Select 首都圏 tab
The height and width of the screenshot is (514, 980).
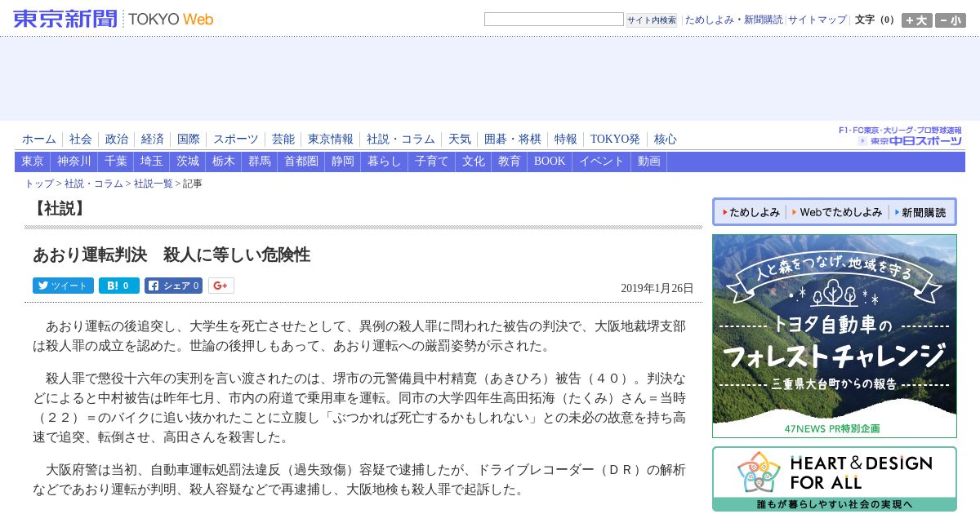301,162
